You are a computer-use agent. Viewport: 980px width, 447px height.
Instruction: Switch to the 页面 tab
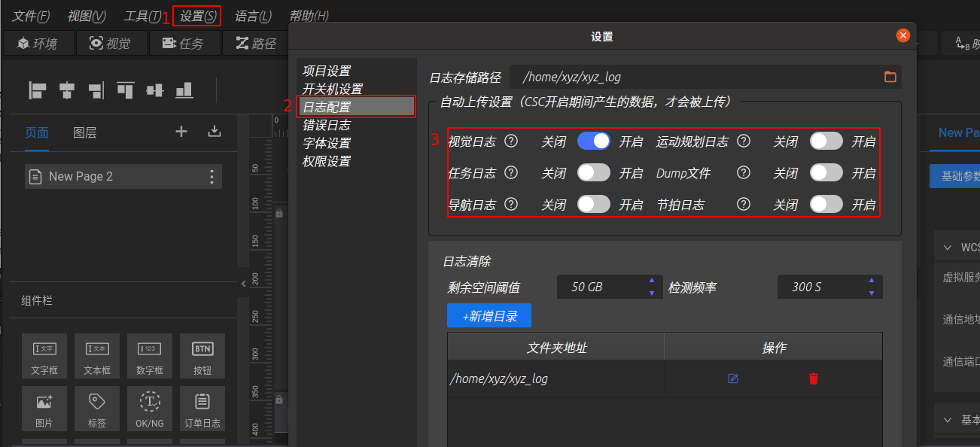[37, 132]
